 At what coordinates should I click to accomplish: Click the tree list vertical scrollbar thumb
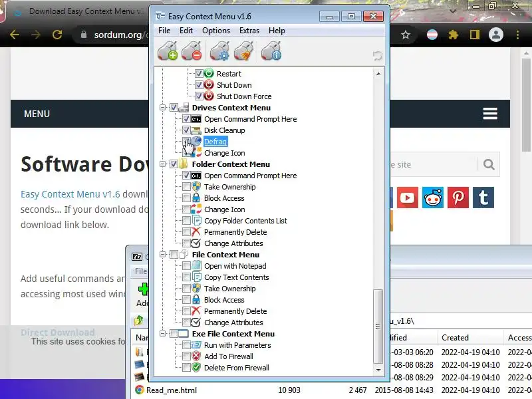click(378, 326)
